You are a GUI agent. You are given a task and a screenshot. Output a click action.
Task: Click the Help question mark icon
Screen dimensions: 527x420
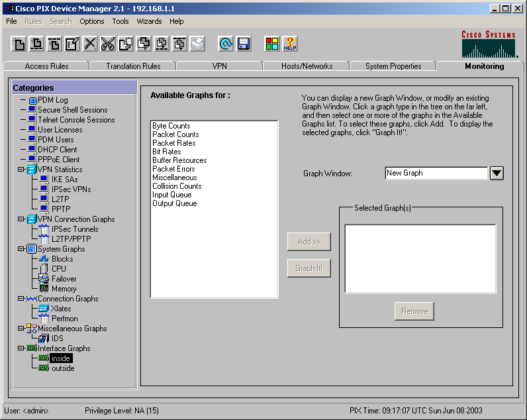pos(290,44)
